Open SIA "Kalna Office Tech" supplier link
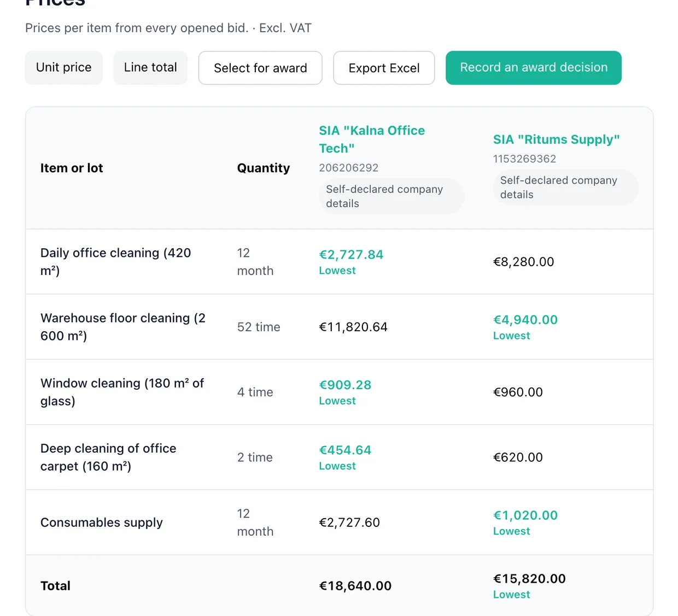Viewport: 678px width, 616px height. tap(372, 139)
